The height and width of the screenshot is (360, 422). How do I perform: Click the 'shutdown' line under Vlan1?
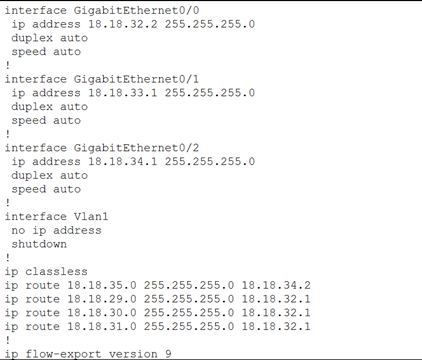[39, 244]
